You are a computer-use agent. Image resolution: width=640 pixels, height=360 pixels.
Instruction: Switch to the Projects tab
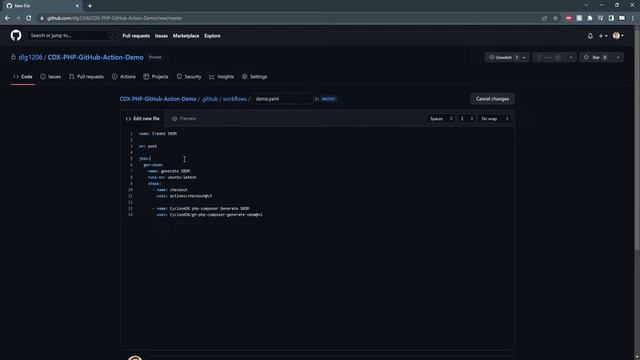click(x=156, y=77)
